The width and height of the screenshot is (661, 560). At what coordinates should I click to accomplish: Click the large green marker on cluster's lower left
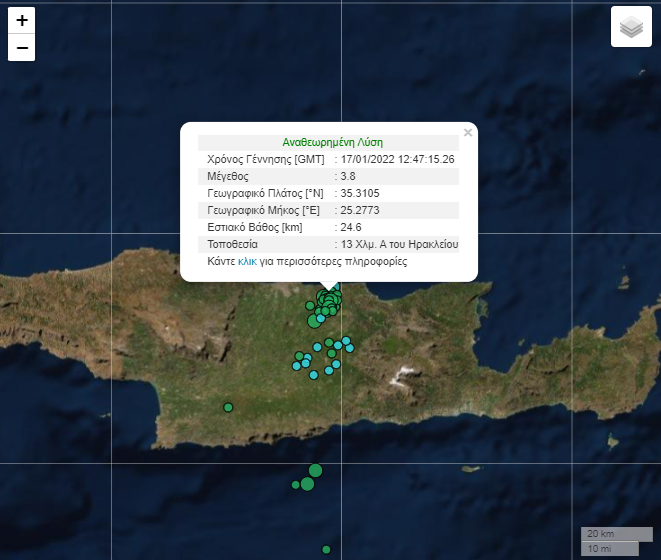[x=314, y=321]
